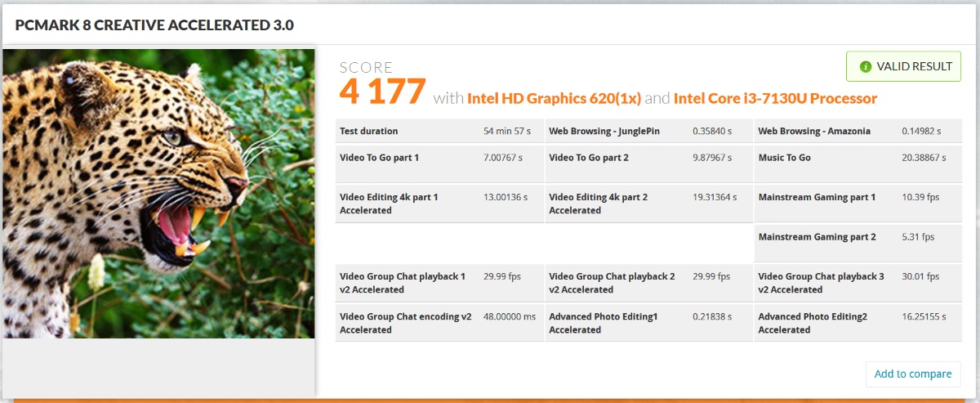Click Mainstream Gaming part 2 result
Screen dimensions: 980x403
857,237
